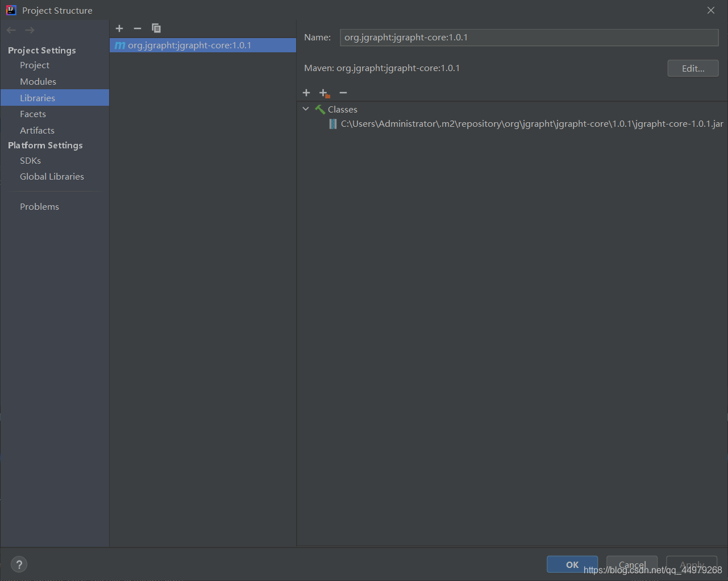Switch to the Artifacts section
This screenshot has height=581, width=728.
(x=37, y=130)
